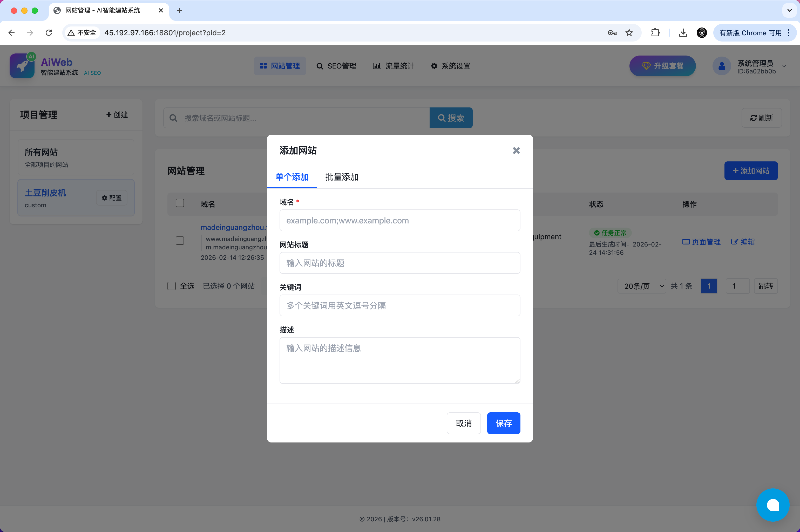The image size is (800, 532).
Task: Check the table header select-all checkbox
Action: (180, 203)
